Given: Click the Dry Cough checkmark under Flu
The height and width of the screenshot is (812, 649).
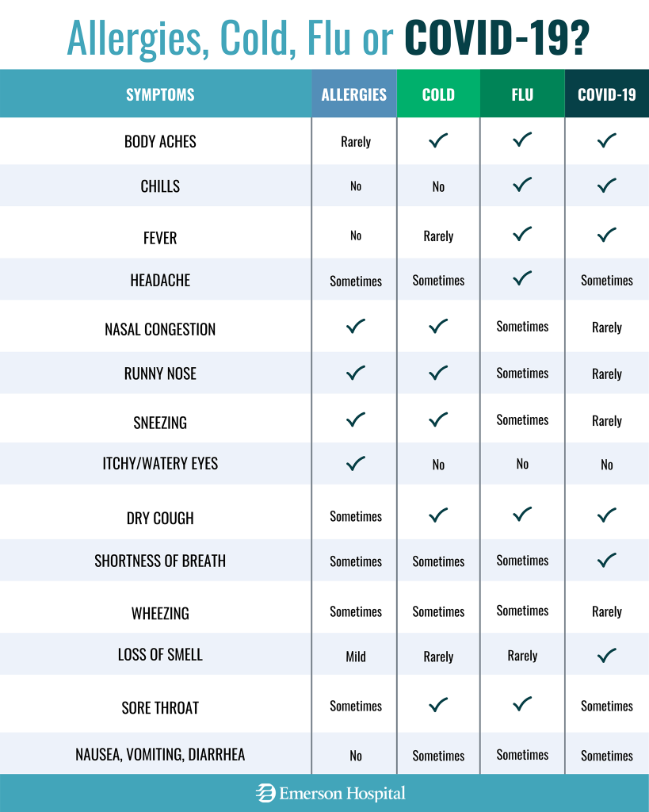Looking at the screenshot, I should (x=522, y=515).
